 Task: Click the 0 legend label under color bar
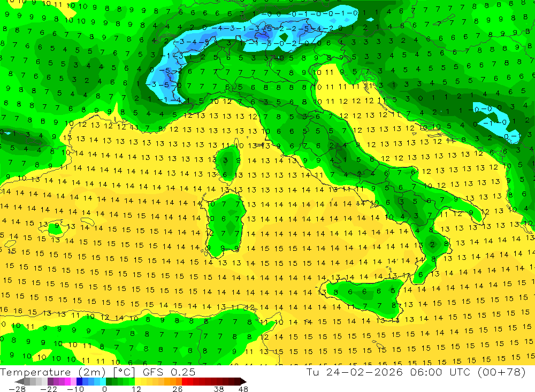click(105, 389)
